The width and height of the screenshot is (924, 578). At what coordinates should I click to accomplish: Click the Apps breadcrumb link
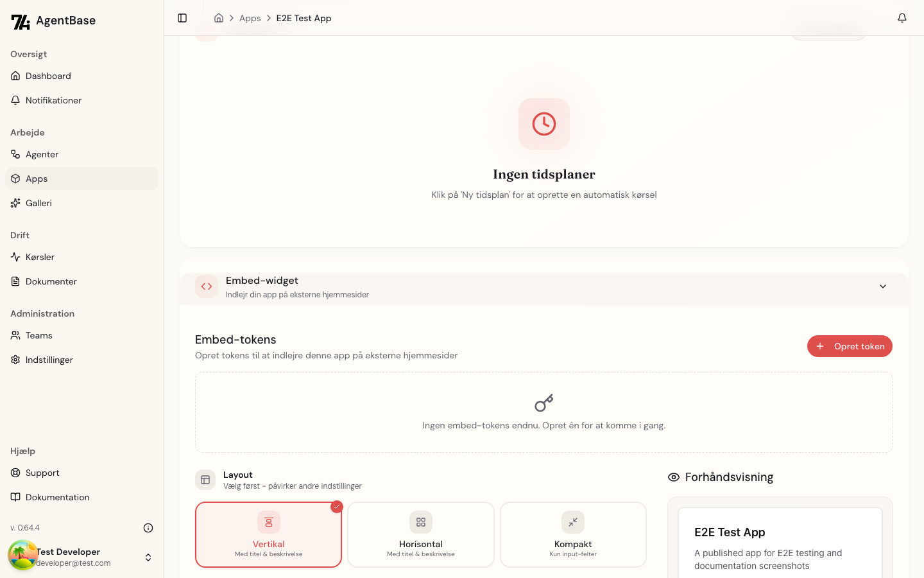pyautogui.click(x=250, y=18)
